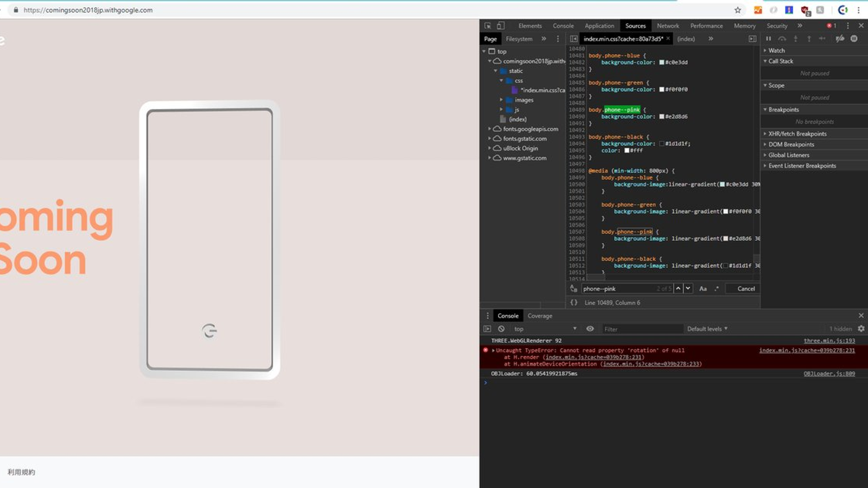Clear the console output

point(501,329)
